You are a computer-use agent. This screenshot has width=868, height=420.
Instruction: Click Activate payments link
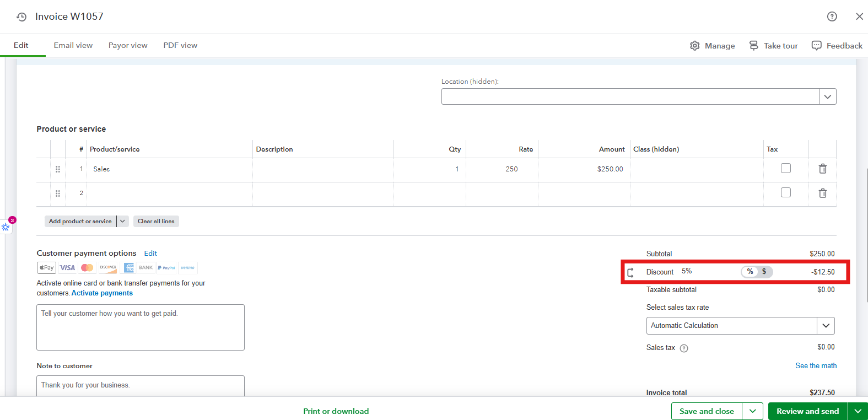tap(102, 293)
